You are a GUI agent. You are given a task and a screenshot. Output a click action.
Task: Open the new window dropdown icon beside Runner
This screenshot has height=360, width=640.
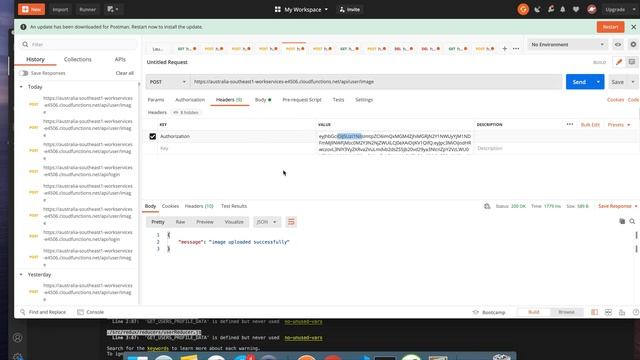click(112, 9)
